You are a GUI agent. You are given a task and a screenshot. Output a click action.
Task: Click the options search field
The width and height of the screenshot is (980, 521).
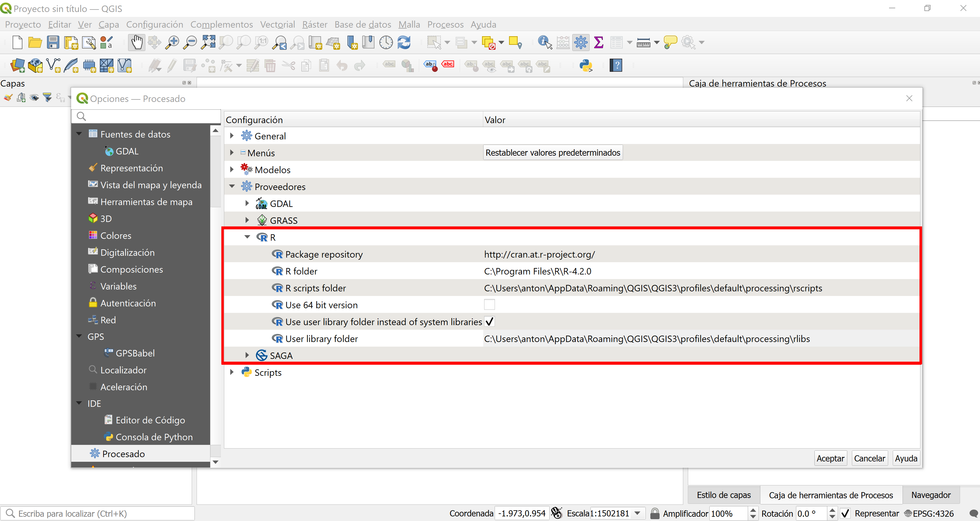click(148, 116)
